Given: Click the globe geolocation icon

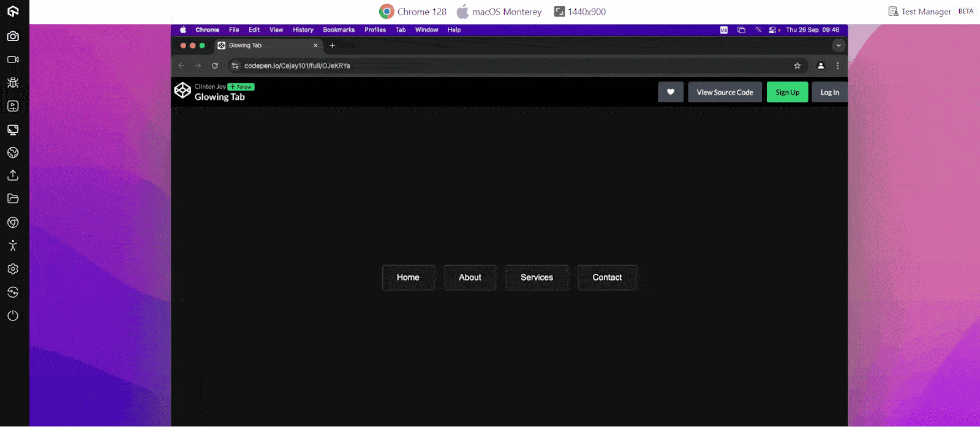Looking at the screenshot, I should coord(13,153).
